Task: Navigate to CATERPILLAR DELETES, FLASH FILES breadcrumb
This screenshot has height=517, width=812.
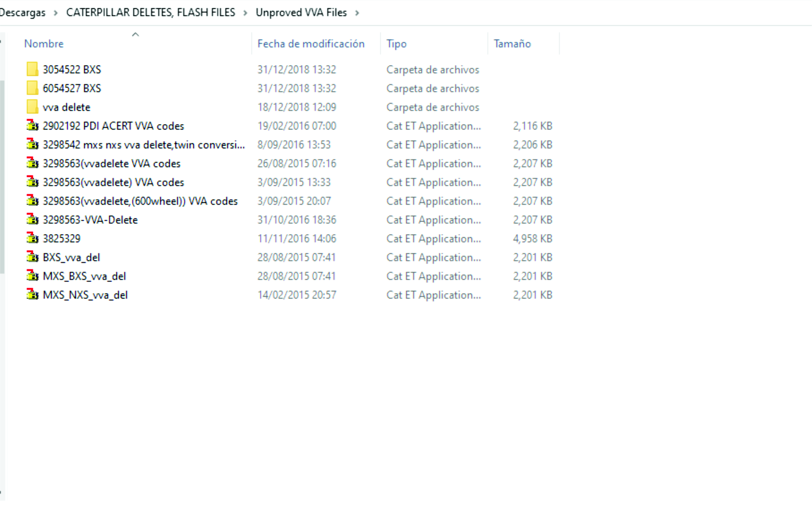Action: point(151,12)
